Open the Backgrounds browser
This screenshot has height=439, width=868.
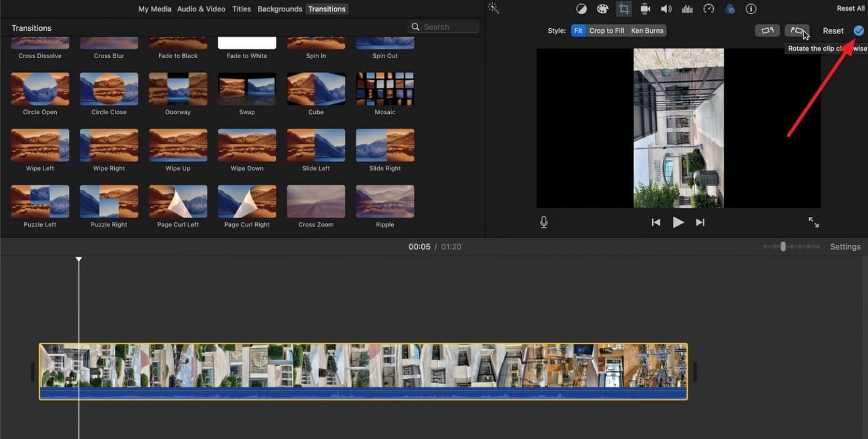coord(279,9)
